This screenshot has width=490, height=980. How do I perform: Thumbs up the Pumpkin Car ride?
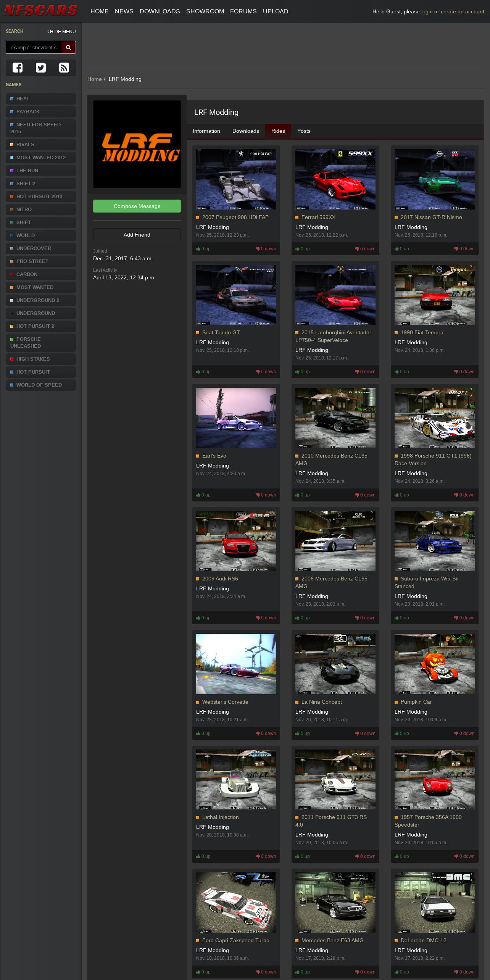402,733
